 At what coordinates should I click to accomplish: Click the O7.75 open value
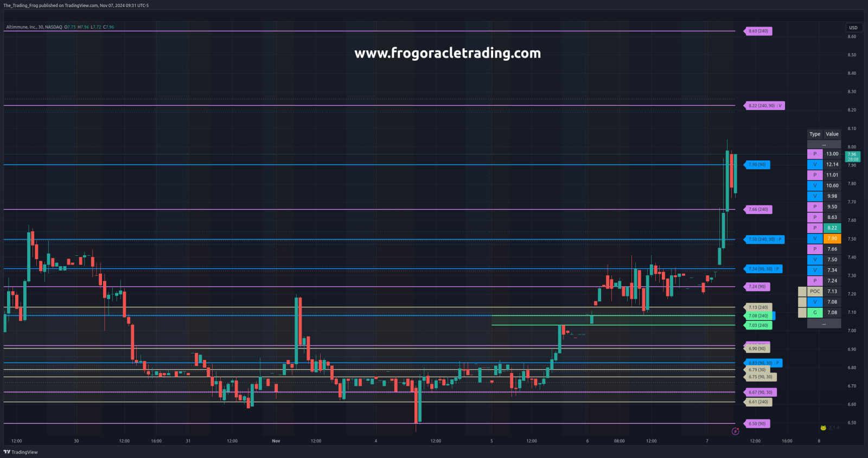click(x=70, y=27)
